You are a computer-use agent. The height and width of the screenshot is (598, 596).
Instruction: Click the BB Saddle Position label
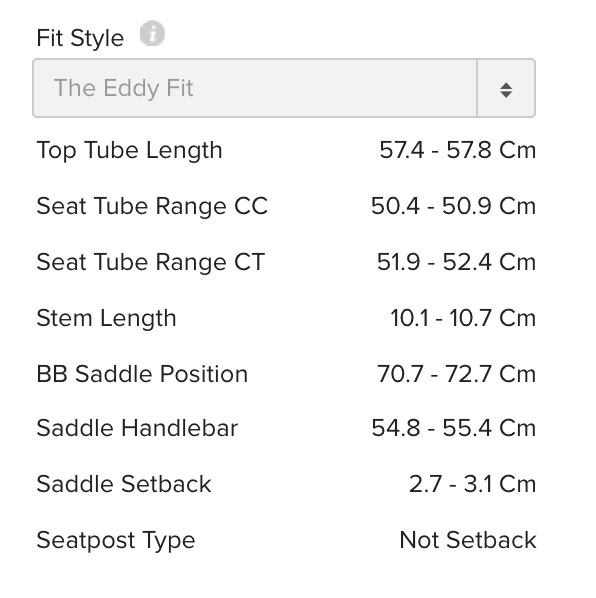[142, 374]
